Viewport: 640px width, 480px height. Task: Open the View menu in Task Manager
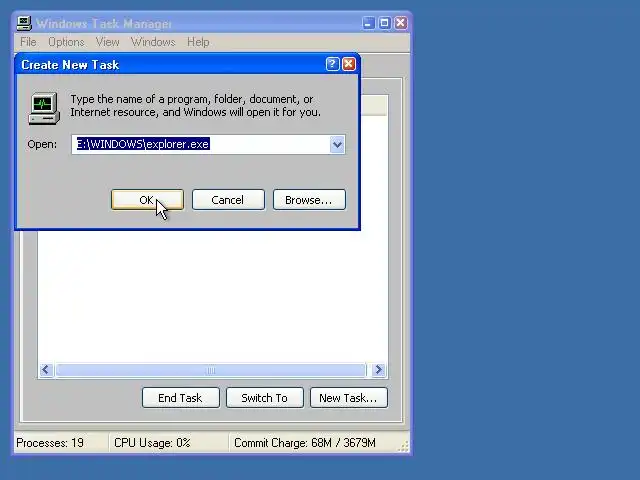[107, 42]
